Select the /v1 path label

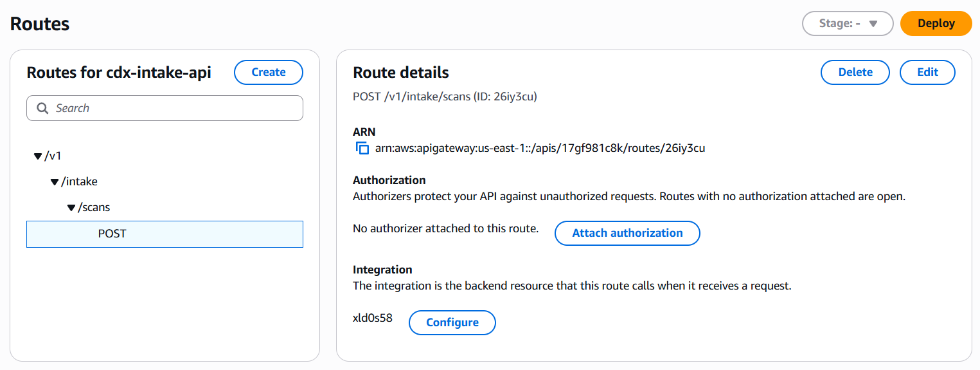[x=53, y=156]
